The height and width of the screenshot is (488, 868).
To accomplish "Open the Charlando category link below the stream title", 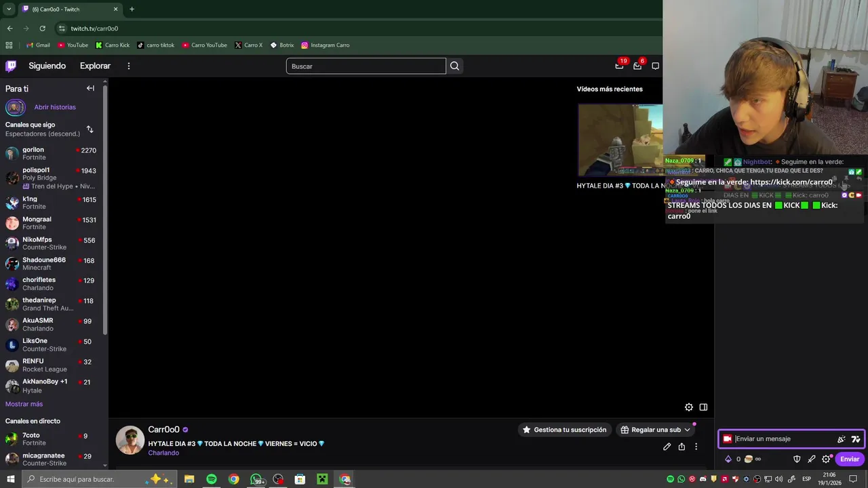I will pos(163,453).
